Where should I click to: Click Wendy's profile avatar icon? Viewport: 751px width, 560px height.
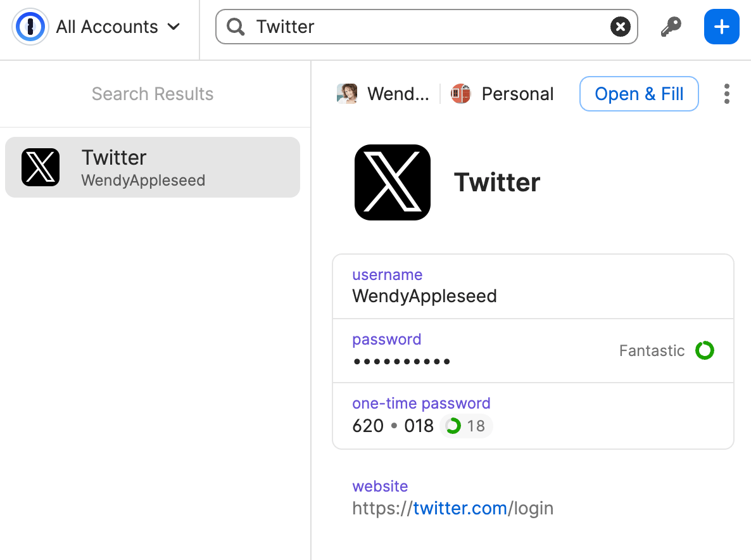point(347,93)
